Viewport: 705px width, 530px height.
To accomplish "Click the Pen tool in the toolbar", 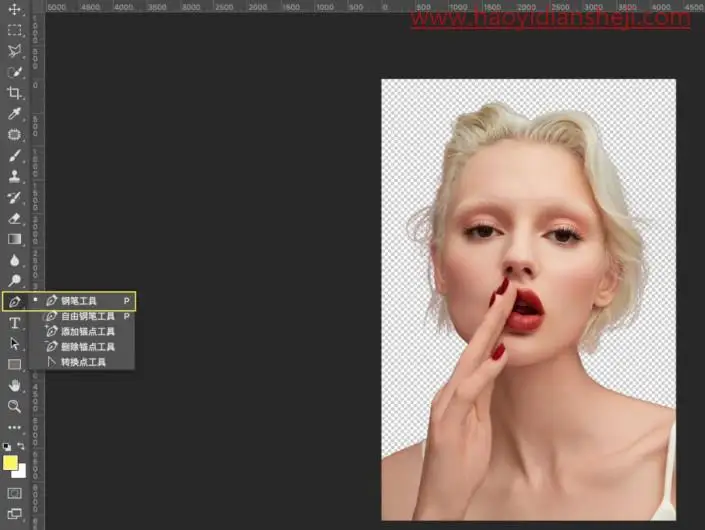I will click(x=14, y=302).
